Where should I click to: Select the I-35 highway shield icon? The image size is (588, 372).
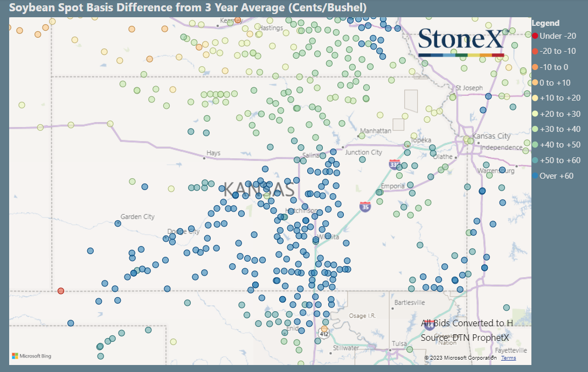(x=365, y=207)
